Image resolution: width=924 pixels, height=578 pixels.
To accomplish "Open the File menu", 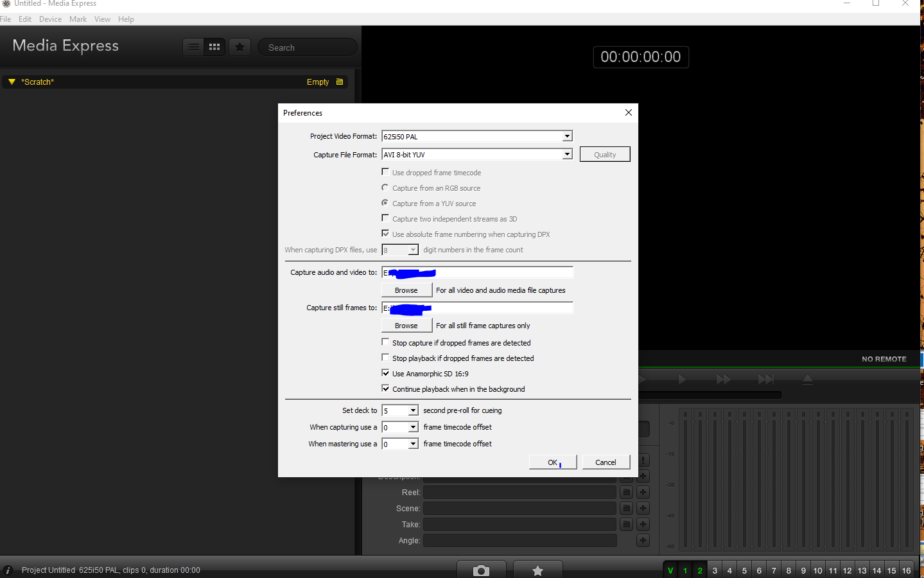I will [6, 19].
